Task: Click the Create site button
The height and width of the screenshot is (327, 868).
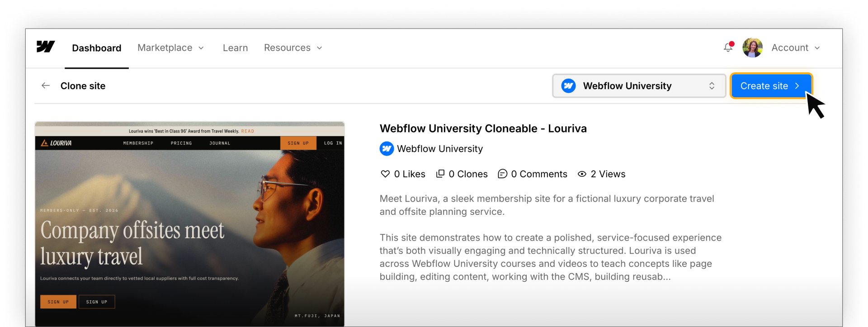Action: [771, 85]
